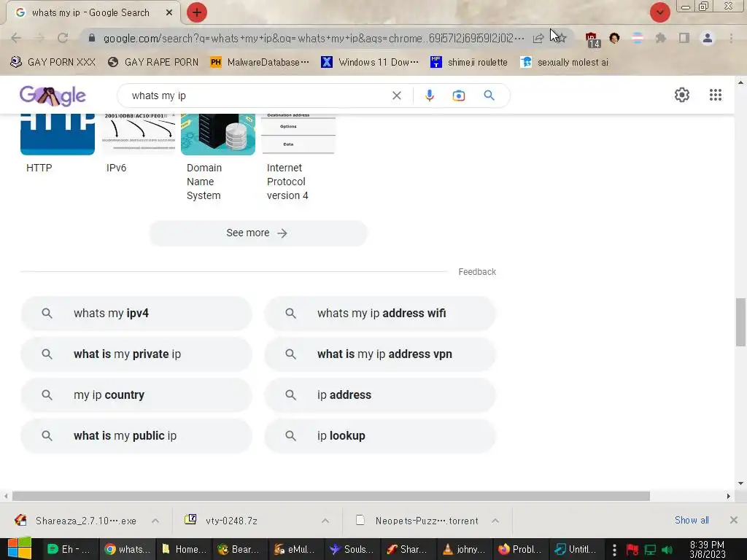
Task: Switch to johny… VLC taskbar item
Action: click(465, 549)
